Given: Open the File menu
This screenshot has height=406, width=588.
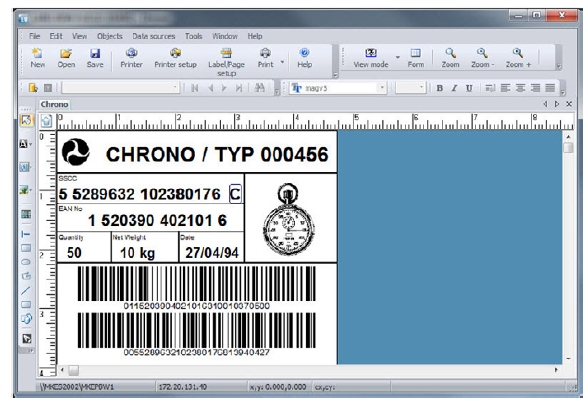Looking at the screenshot, I should click(34, 36).
